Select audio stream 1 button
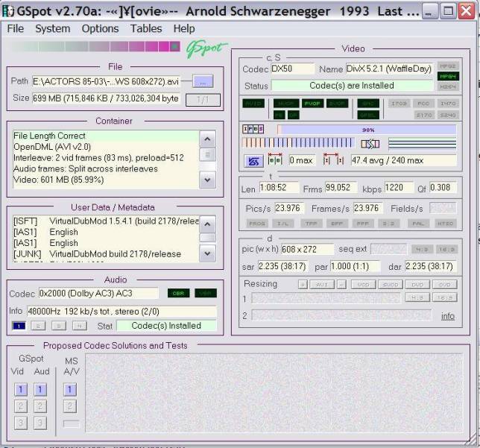 tap(19, 326)
